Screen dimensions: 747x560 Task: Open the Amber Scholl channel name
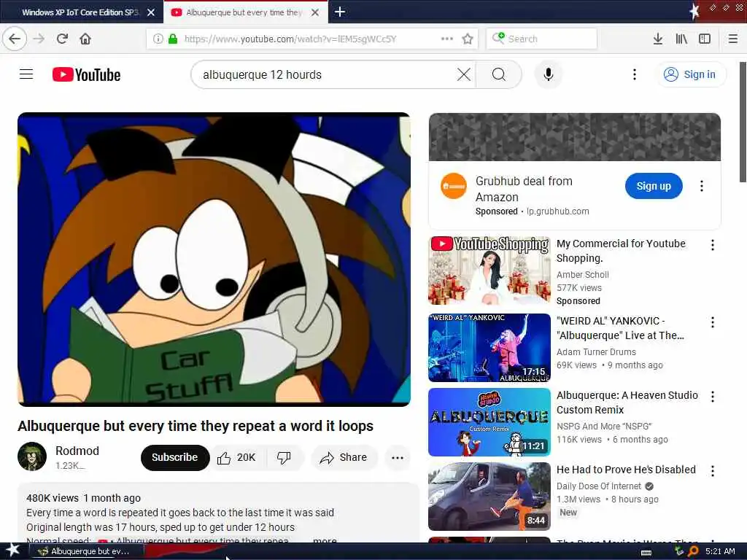tap(583, 275)
